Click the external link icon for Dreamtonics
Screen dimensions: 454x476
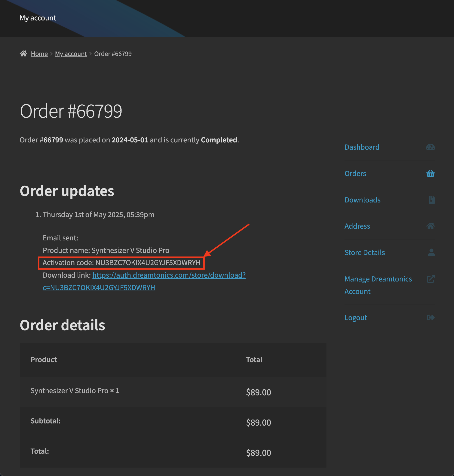[431, 279]
